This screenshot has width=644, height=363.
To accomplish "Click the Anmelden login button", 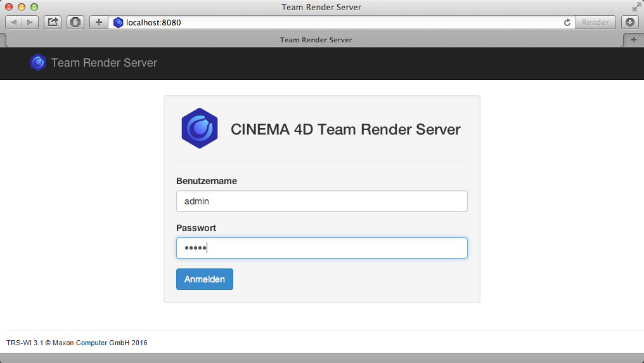I will coord(204,279).
